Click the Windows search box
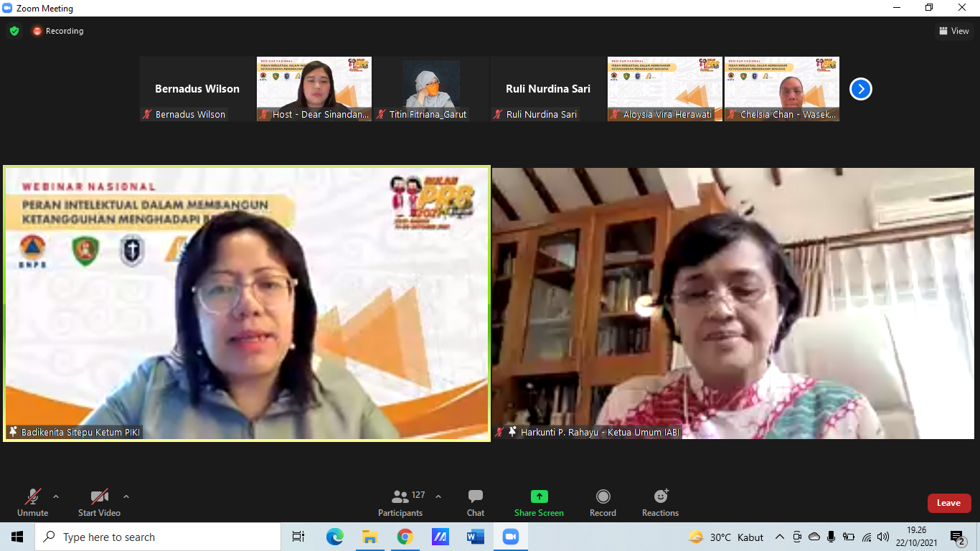 (158, 537)
